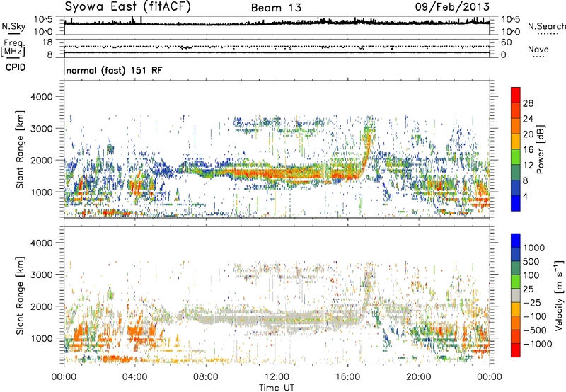Click the '100' velocity scale value

(x=531, y=275)
